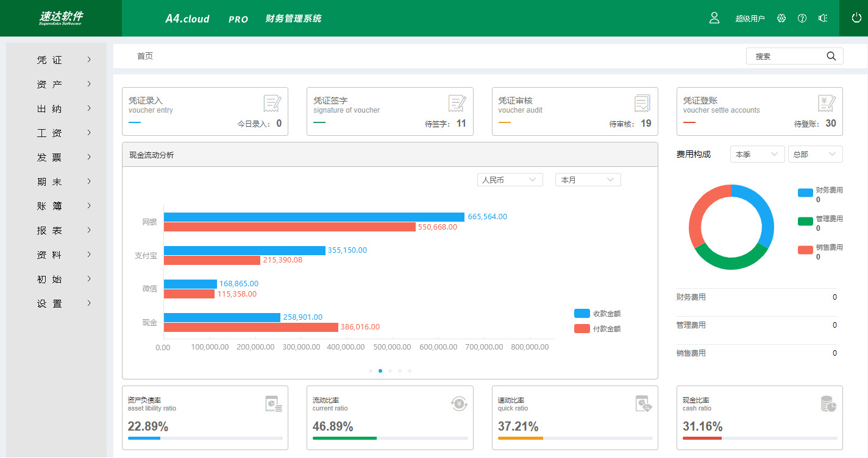
Task: Click the 现金比率 coins icon
Action: tap(828, 403)
